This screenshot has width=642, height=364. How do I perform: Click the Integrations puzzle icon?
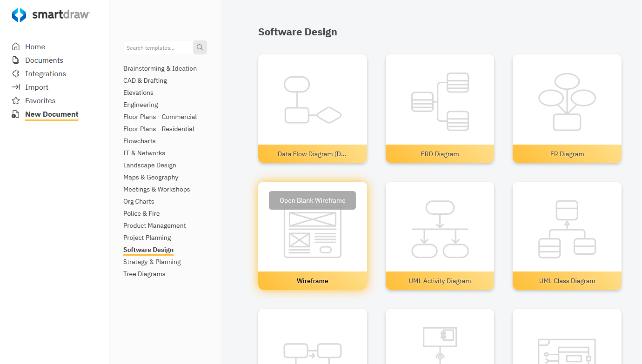tap(14, 73)
